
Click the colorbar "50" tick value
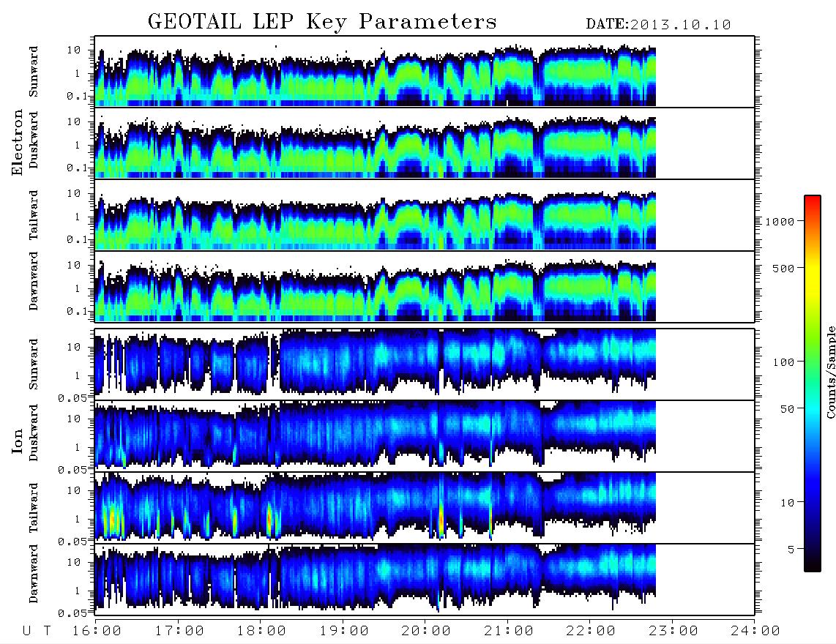click(x=787, y=409)
